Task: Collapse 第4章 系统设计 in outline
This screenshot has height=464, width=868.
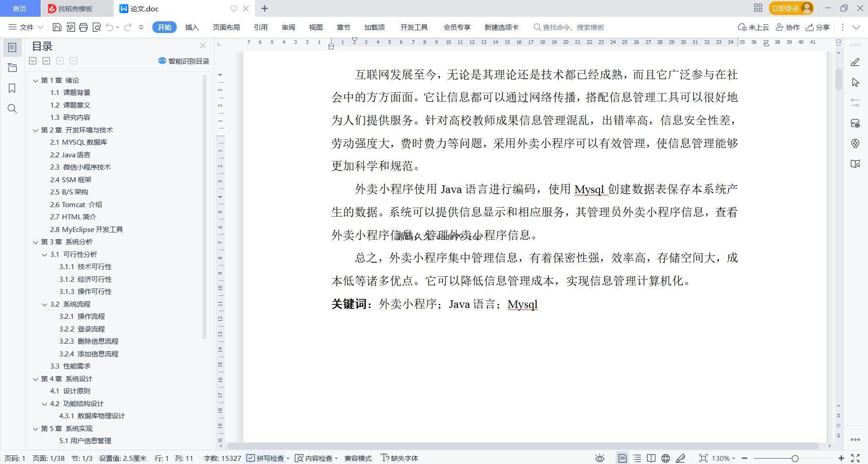Action: [35, 379]
